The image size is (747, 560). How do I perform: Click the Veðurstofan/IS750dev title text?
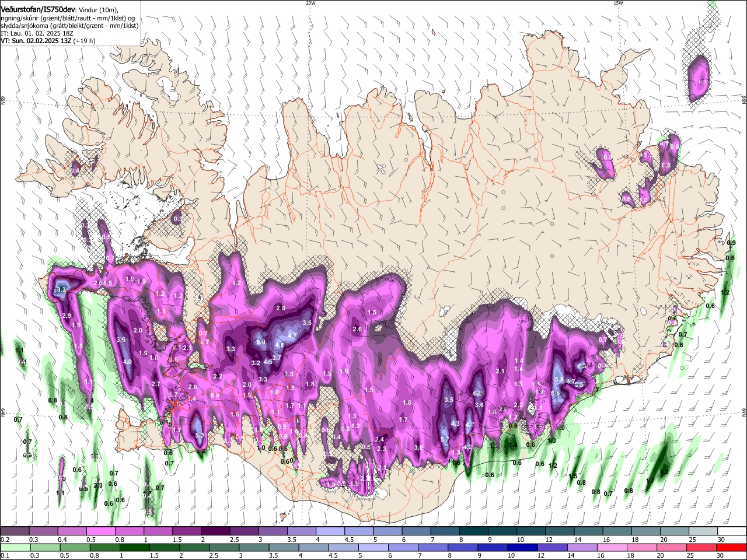coord(37,10)
